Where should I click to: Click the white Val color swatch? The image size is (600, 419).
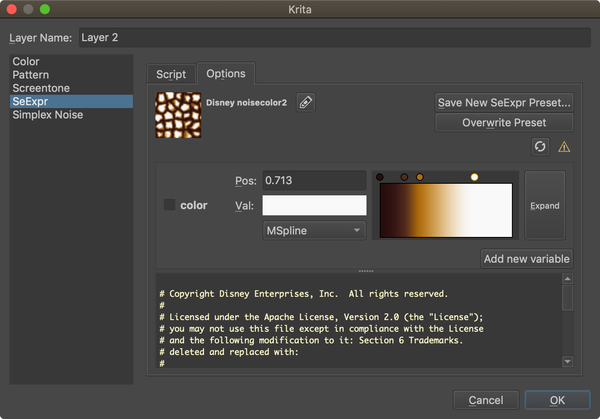point(313,205)
